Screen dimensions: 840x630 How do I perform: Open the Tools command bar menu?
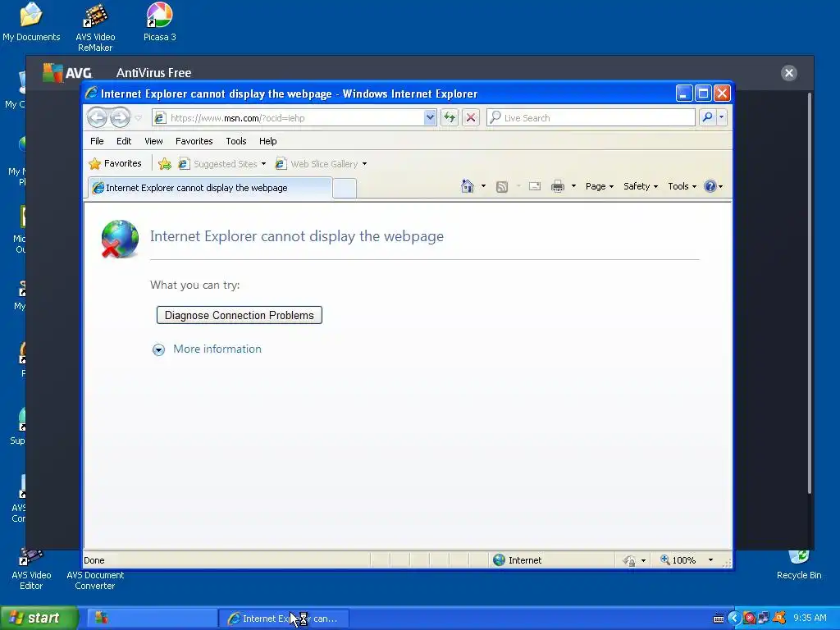(682, 186)
